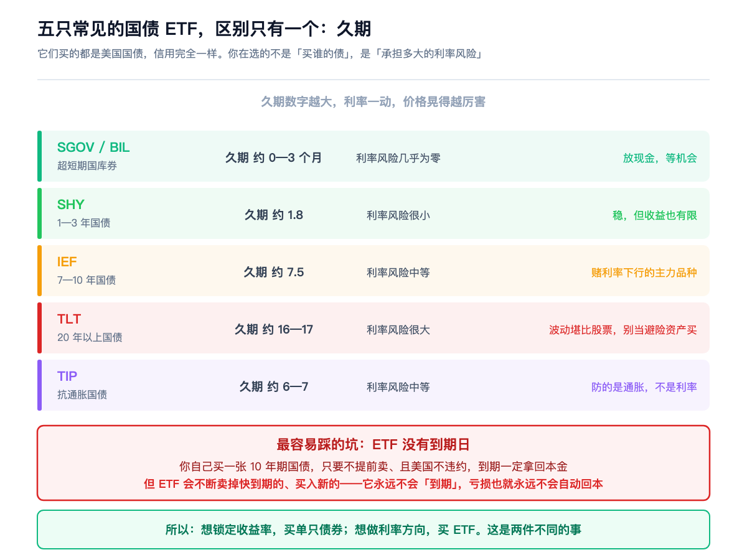Viewport: 747px width, 560px height.
Task: Select the IEF ticker label
Action: [67, 262]
